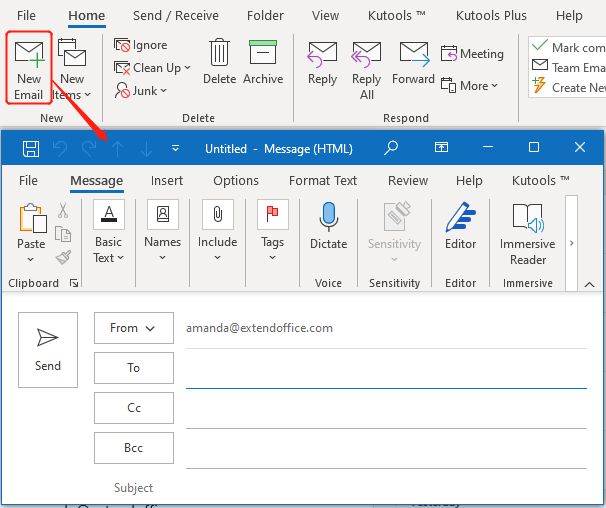Switch to the Insert tab
The image size is (606, 508).
tap(167, 181)
